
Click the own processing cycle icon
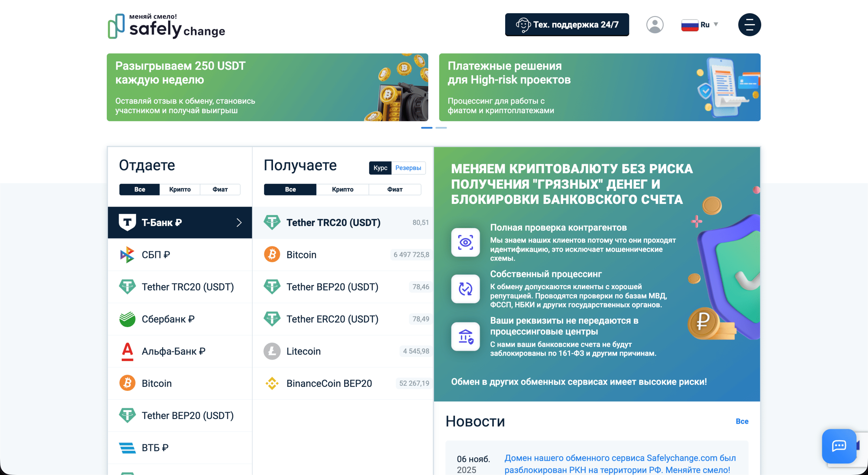(x=465, y=289)
